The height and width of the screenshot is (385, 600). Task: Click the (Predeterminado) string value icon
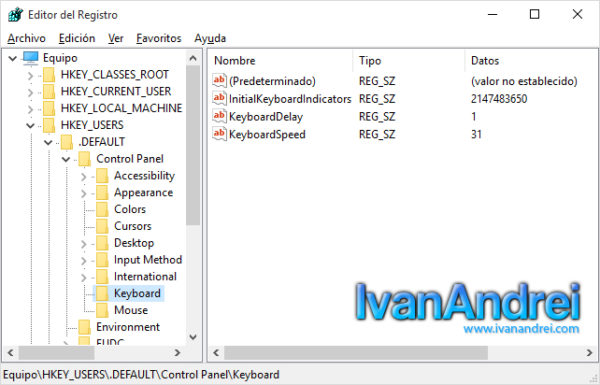[219, 80]
